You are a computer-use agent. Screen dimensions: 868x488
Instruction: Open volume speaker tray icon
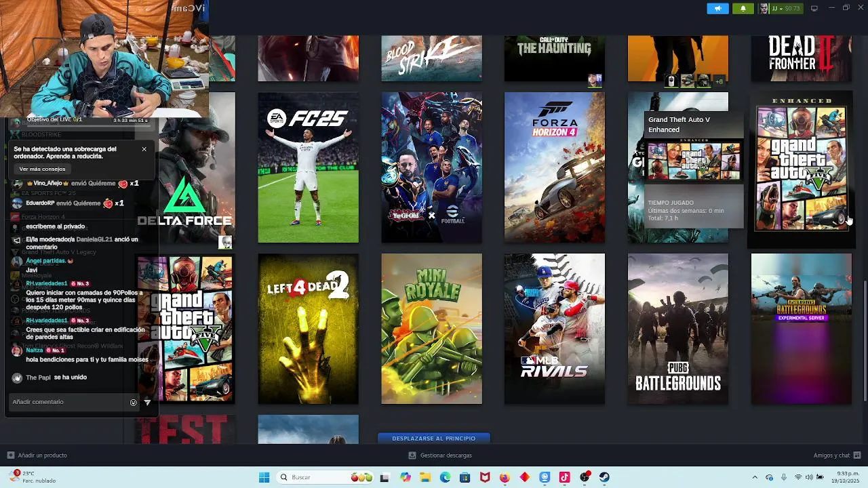pyautogui.click(x=809, y=477)
